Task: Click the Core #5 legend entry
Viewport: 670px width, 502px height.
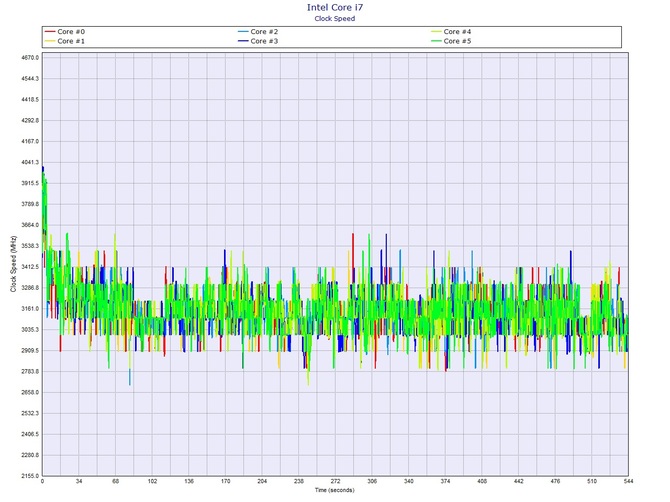Action: coord(451,41)
